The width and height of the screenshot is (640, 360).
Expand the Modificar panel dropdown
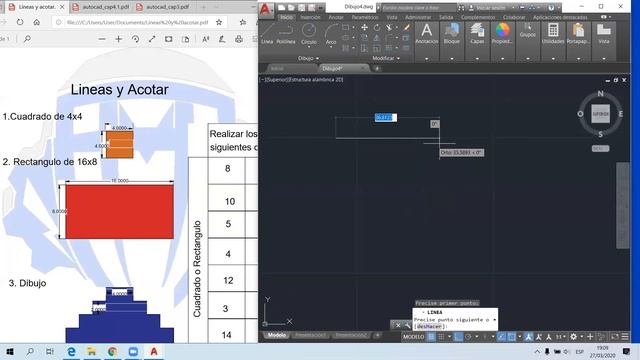pos(386,58)
